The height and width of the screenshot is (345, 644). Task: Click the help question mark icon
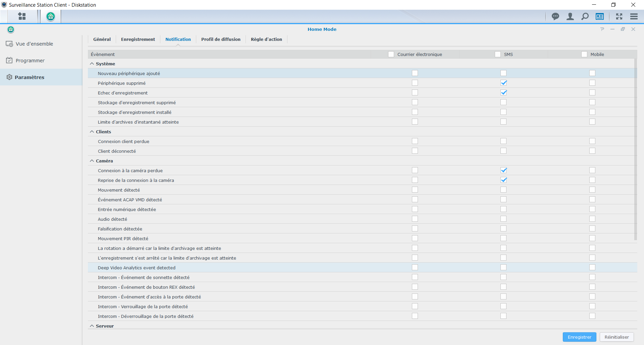pos(602,29)
